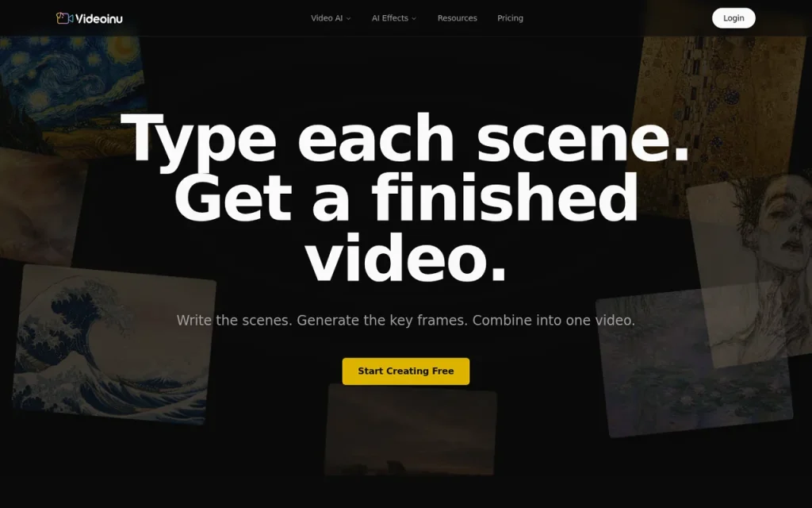The image size is (812, 508).
Task: Expand the Video AI chevron arrow
Action: 349,19
